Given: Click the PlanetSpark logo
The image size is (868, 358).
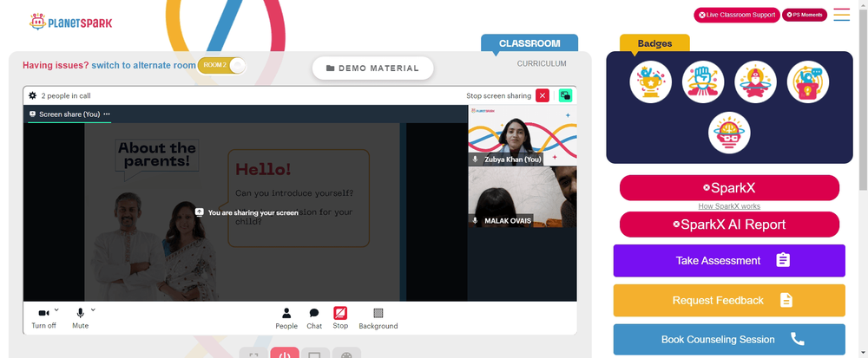Looking at the screenshot, I should click(x=70, y=22).
